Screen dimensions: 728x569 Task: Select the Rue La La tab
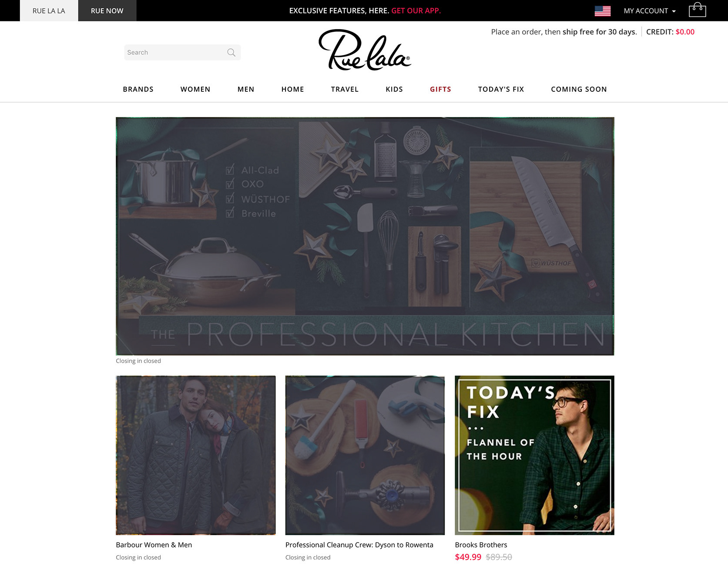click(49, 10)
